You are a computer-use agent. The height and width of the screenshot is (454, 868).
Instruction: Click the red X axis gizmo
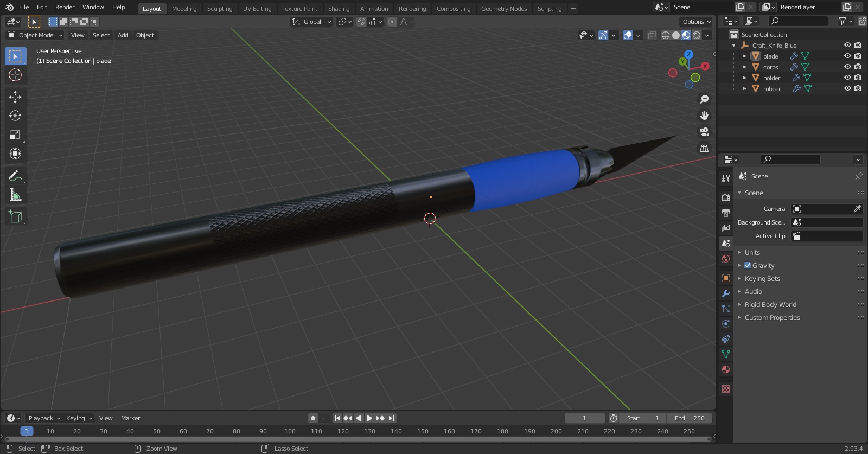tap(705, 66)
